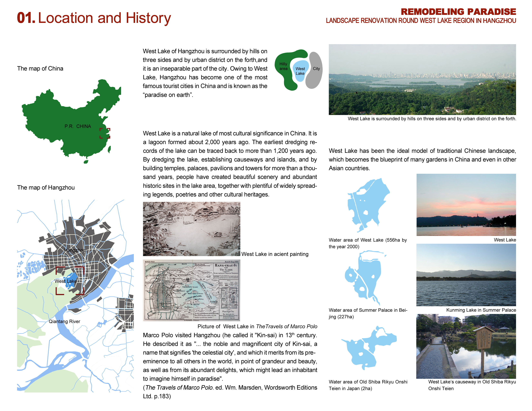
Task: Click the P.R. CHINA label on map
Action: (x=78, y=126)
